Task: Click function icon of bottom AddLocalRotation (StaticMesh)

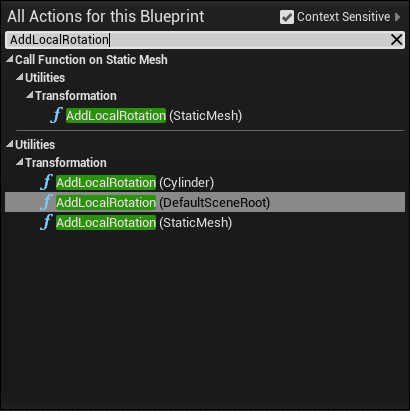Action: coord(46,222)
